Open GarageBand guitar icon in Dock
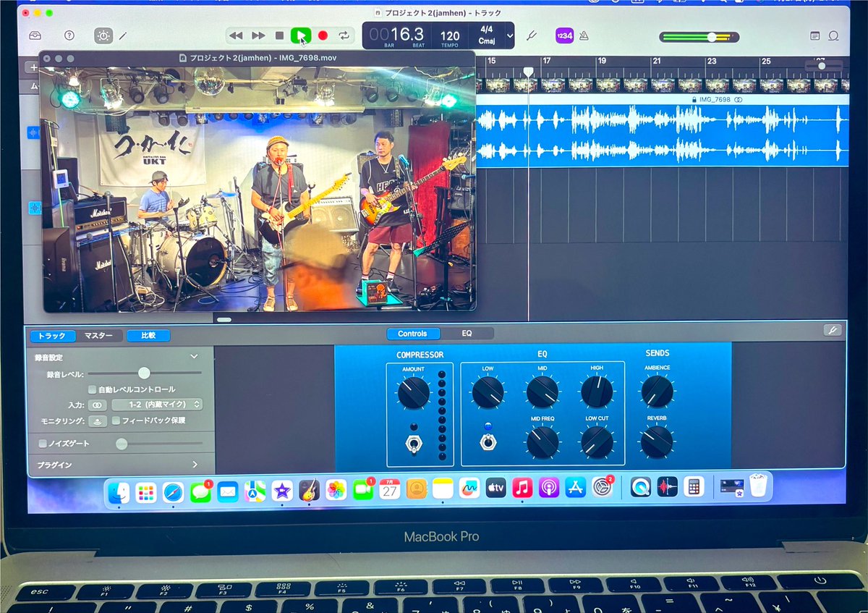868x613 pixels. (x=310, y=490)
